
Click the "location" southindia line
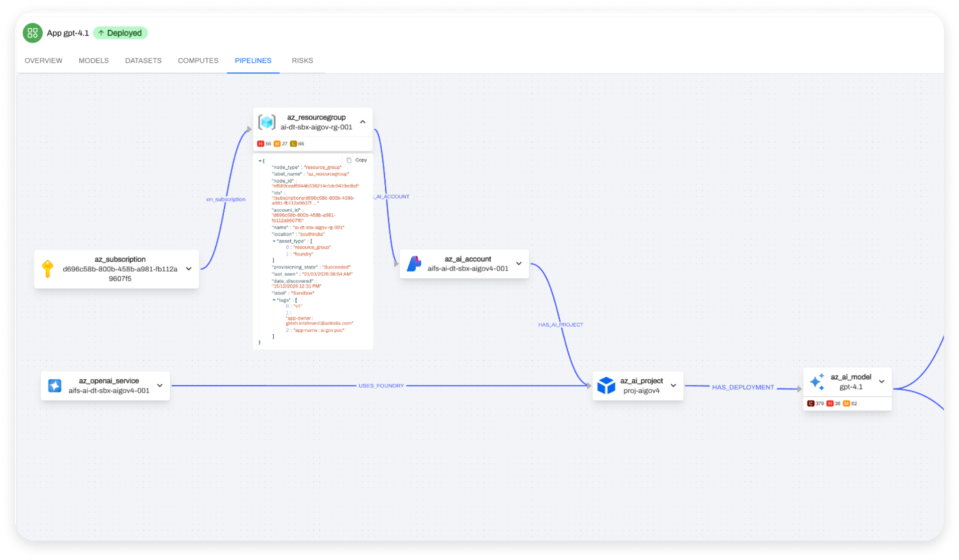tap(298, 234)
